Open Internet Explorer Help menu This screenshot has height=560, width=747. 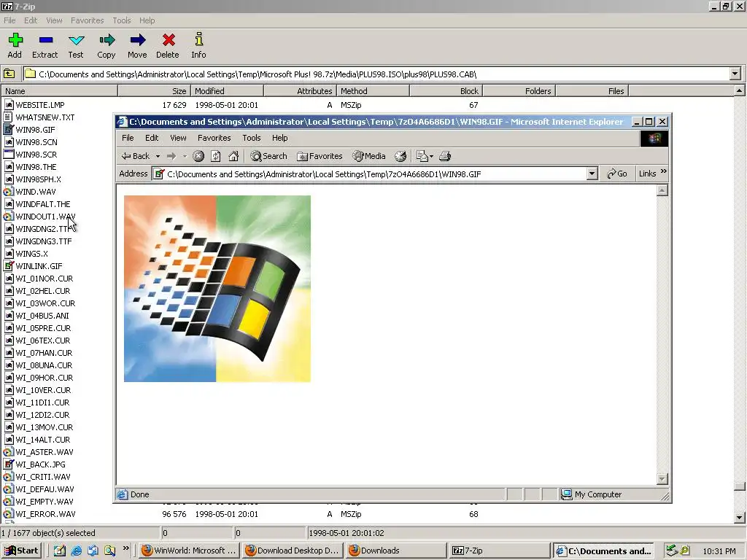click(279, 138)
